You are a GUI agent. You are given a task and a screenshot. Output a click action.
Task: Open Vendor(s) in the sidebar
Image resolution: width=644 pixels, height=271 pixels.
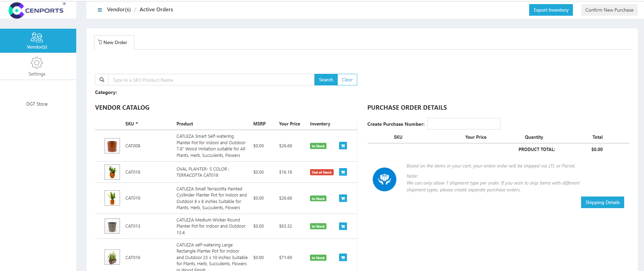pyautogui.click(x=37, y=41)
